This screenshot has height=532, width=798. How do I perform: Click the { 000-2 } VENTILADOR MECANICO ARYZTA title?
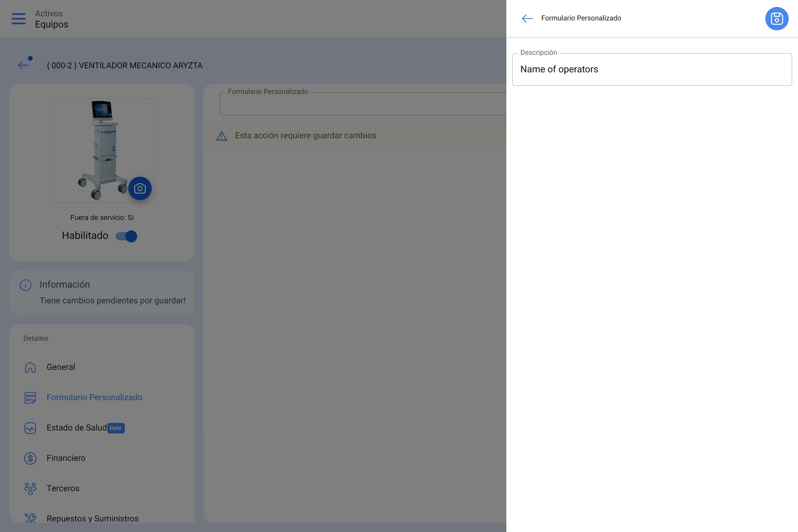tap(125, 66)
